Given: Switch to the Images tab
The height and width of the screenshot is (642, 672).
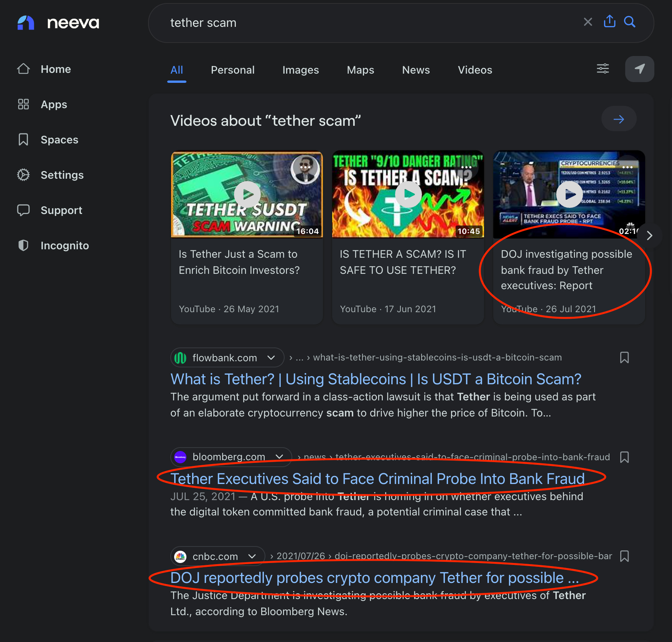Looking at the screenshot, I should coord(301,70).
